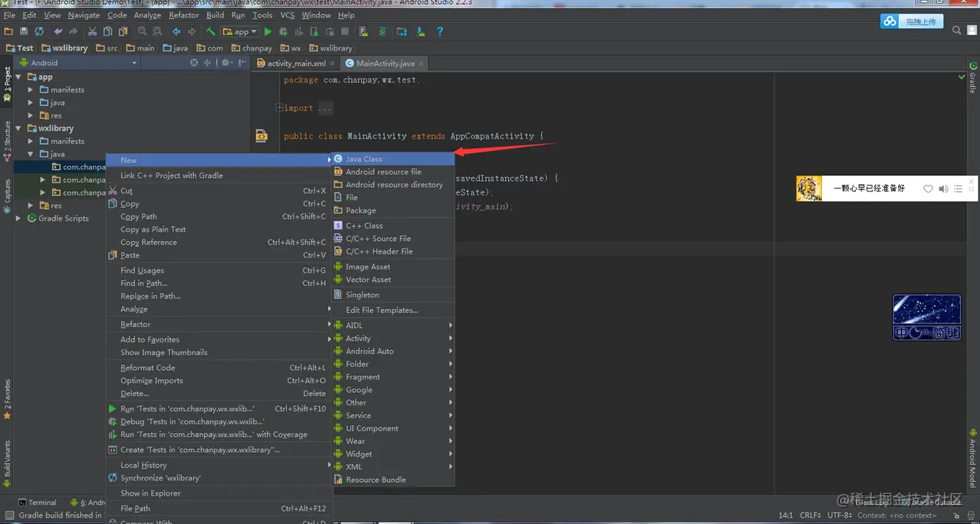Click the CRLF line separator status entry

click(x=811, y=515)
